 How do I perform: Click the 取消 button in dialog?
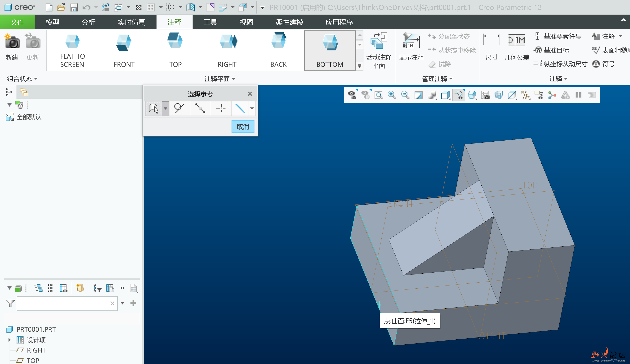tap(243, 127)
